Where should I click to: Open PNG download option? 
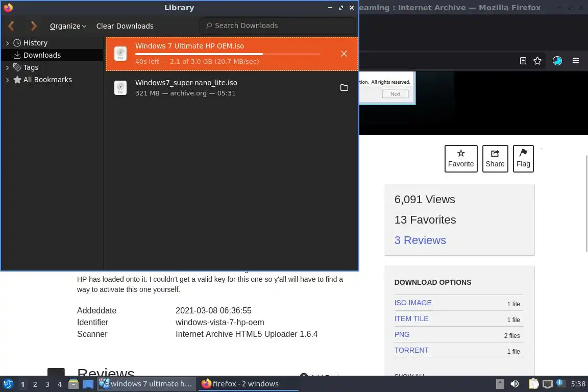(x=402, y=334)
